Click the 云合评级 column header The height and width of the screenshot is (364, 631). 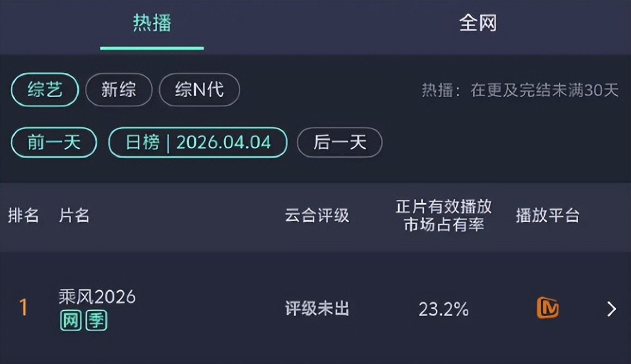click(x=317, y=216)
